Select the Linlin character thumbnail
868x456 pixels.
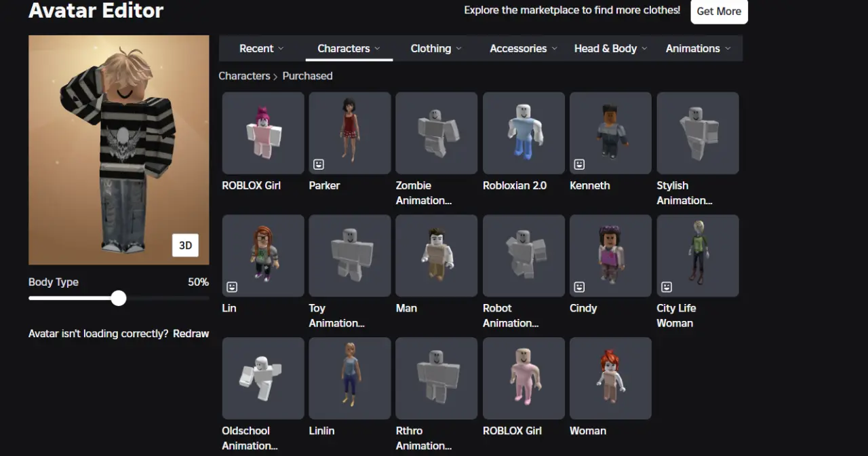[x=350, y=379]
